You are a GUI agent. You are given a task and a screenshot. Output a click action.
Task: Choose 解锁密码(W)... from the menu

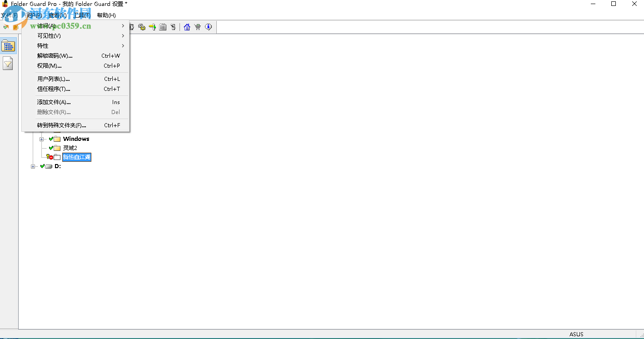click(76, 56)
